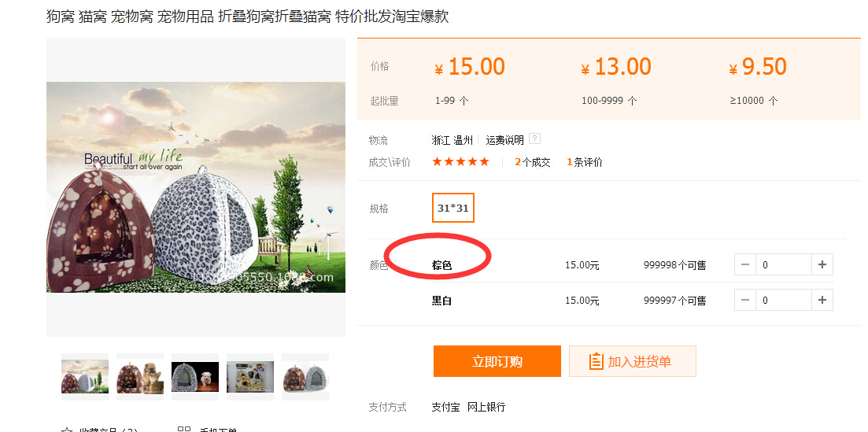
Task: Click the 运费说明 question mark help icon
Action: tap(534, 139)
